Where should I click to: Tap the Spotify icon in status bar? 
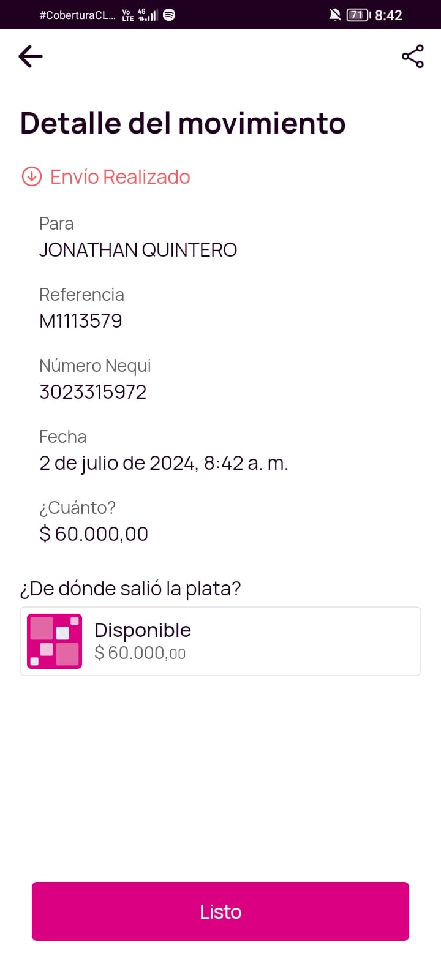pyautogui.click(x=169, y=15)
